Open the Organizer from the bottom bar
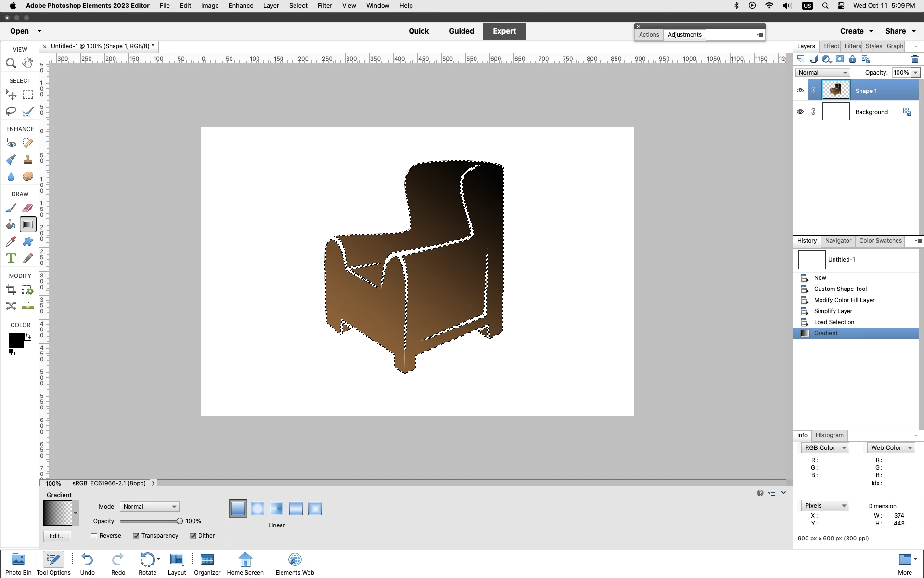 (x=207, y=564)
